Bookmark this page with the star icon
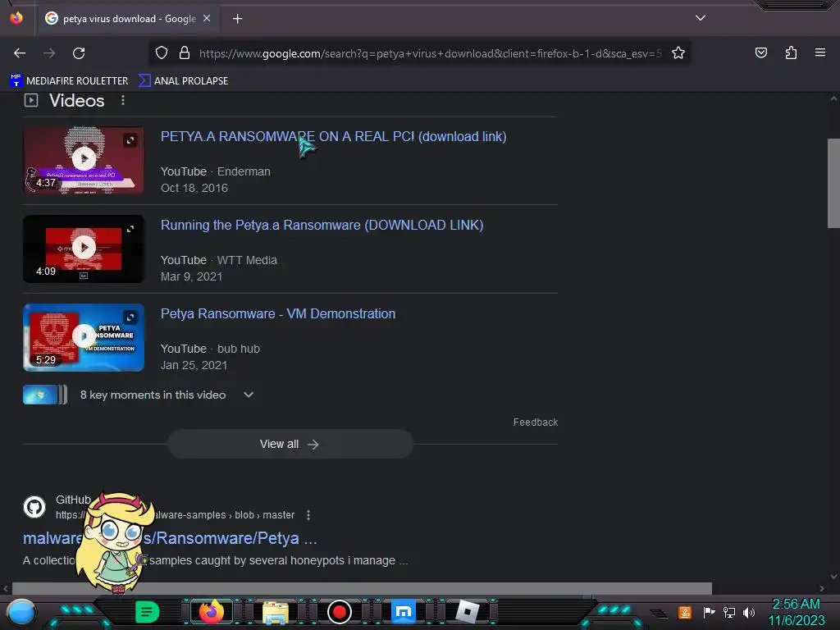This screenshot has width=840, height=630. click(678, 53)
